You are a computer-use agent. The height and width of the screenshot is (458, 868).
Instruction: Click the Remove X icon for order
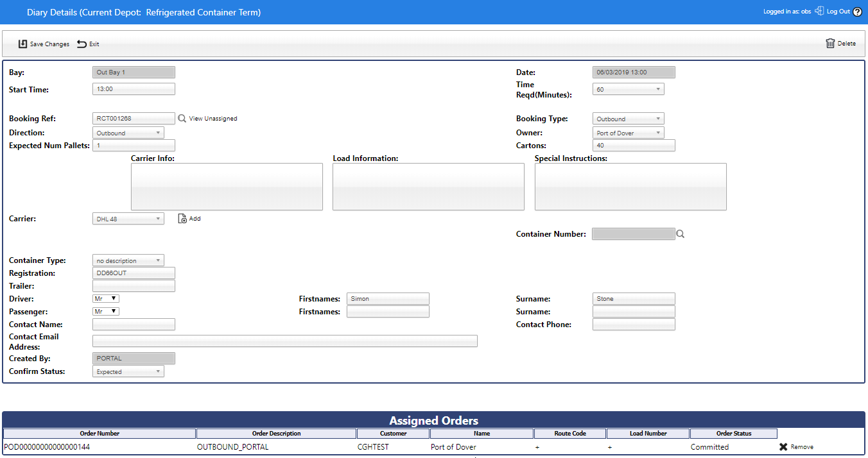[x=783, y=447]
